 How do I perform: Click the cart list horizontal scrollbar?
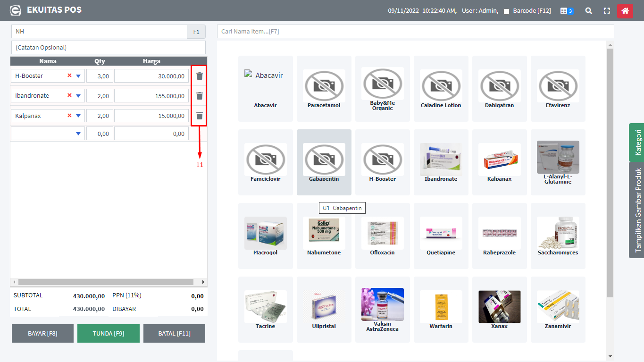104,282
